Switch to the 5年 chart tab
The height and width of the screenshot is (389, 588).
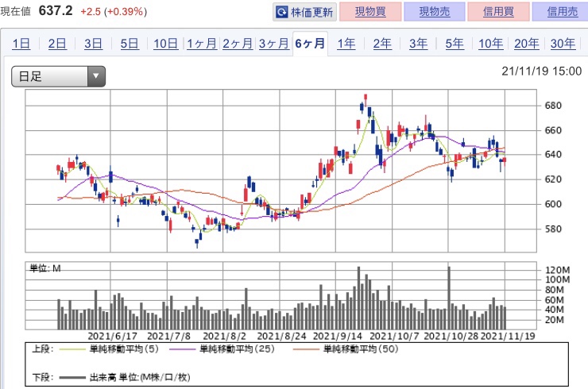(x=455, y=44)
